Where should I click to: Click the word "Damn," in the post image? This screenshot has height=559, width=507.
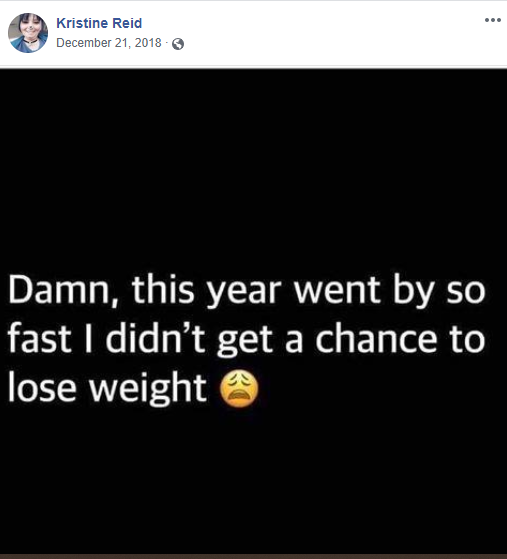[63, 290]
